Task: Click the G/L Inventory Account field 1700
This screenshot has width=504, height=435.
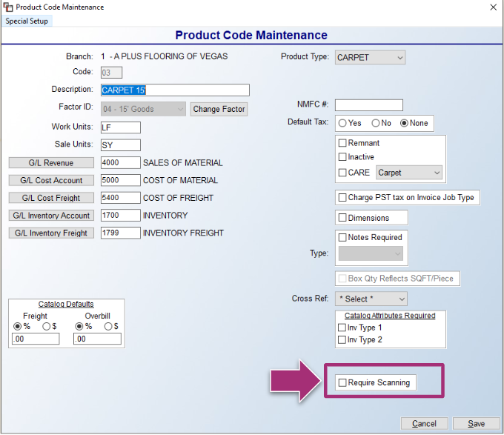Action: click(x=121, y=215)
